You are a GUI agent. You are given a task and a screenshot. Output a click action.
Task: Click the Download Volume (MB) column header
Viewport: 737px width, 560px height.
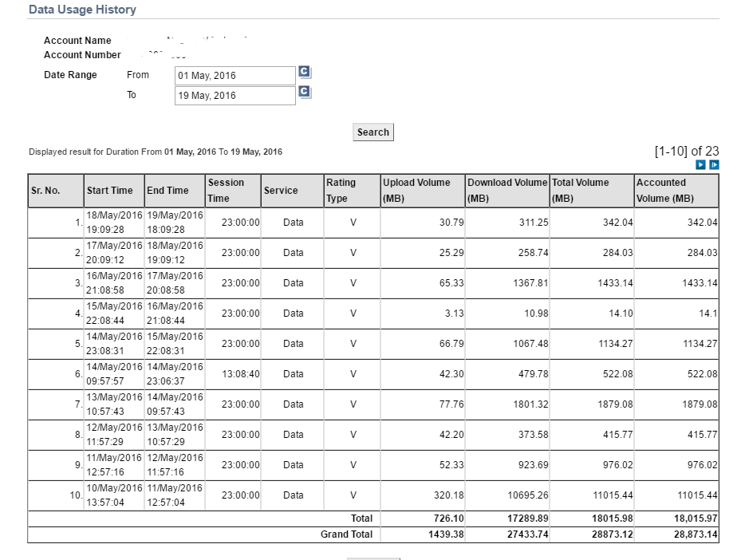(507, 191)
